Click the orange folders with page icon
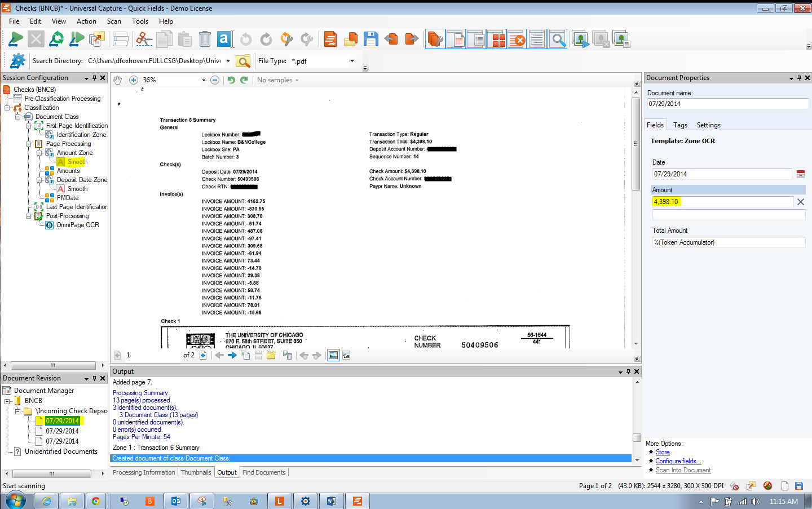 (x=351, y=39)
